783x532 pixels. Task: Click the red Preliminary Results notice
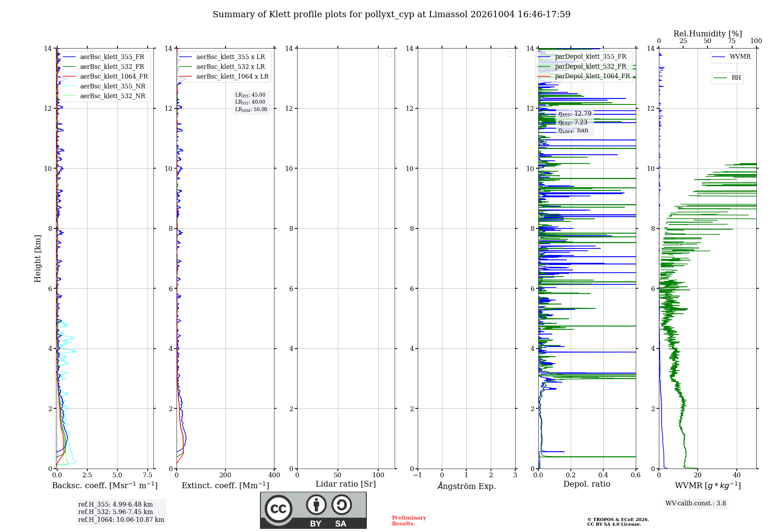pyautogui.click(x=409, y=521)
